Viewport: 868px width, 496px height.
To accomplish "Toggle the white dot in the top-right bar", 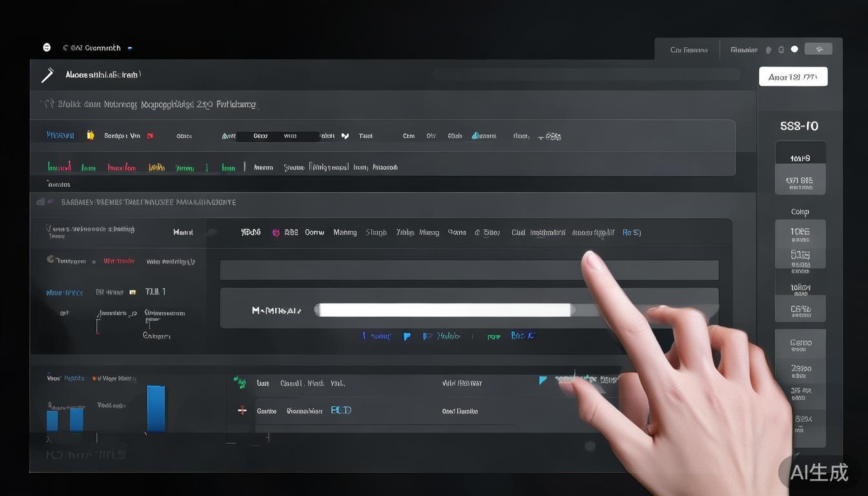I will click(794, 49).
